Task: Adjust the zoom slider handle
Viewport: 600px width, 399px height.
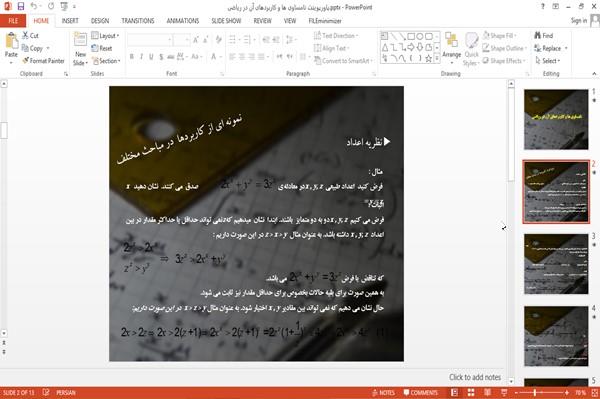Action: pos(535,392)
